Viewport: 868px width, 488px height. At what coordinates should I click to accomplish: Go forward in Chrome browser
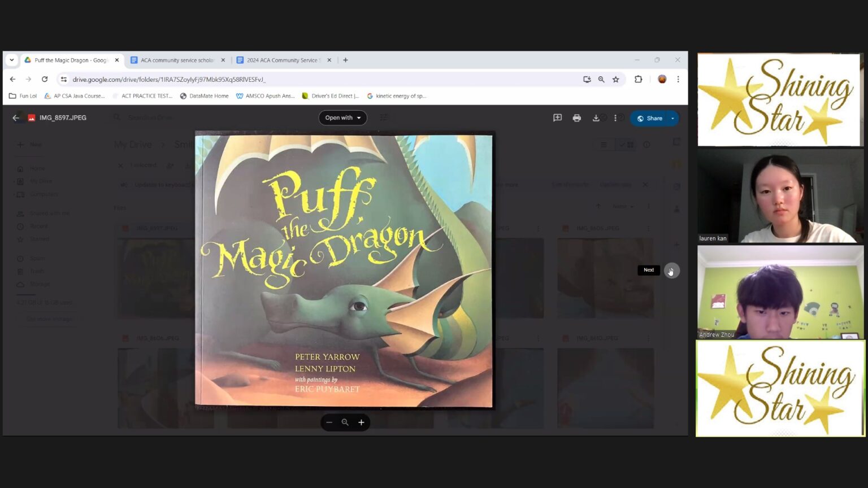point(28,79)
